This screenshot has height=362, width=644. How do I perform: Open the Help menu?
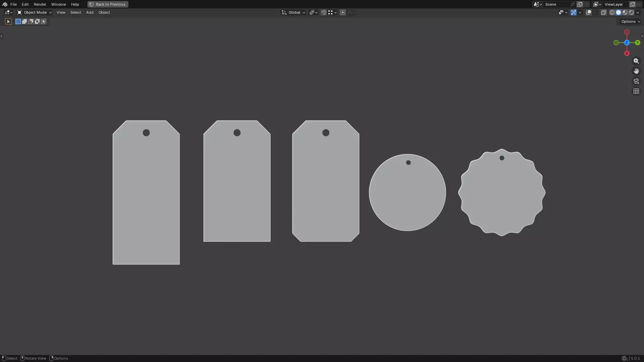[x=75, y=4]
